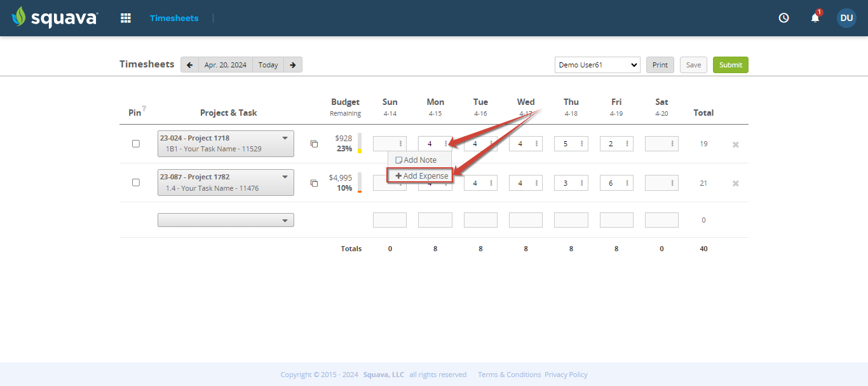868x386 pixels.
Task: Select Add Expense from the context menu
Action: 419,174
